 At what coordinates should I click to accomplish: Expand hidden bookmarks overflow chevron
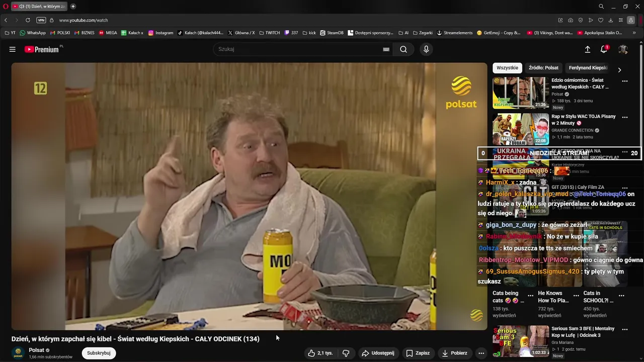pos(634,33)
